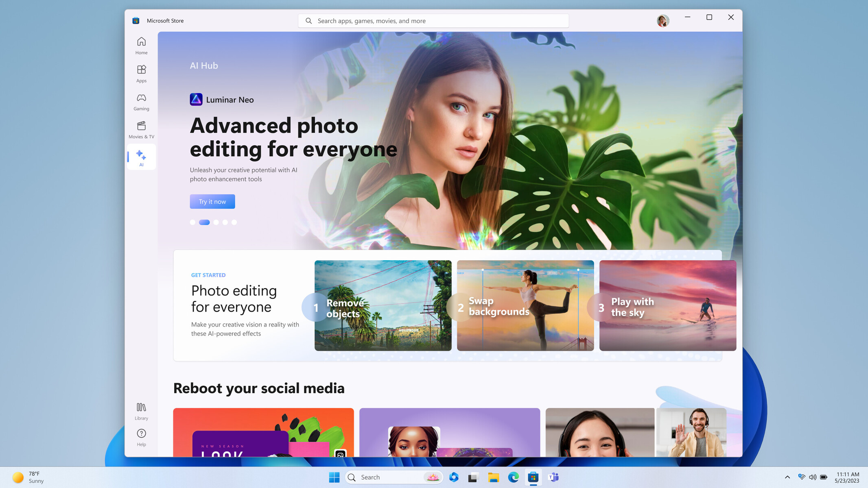Select the AI Hub icon in sidebar
This screenshot has height=488, width=868.
[141, 159]
